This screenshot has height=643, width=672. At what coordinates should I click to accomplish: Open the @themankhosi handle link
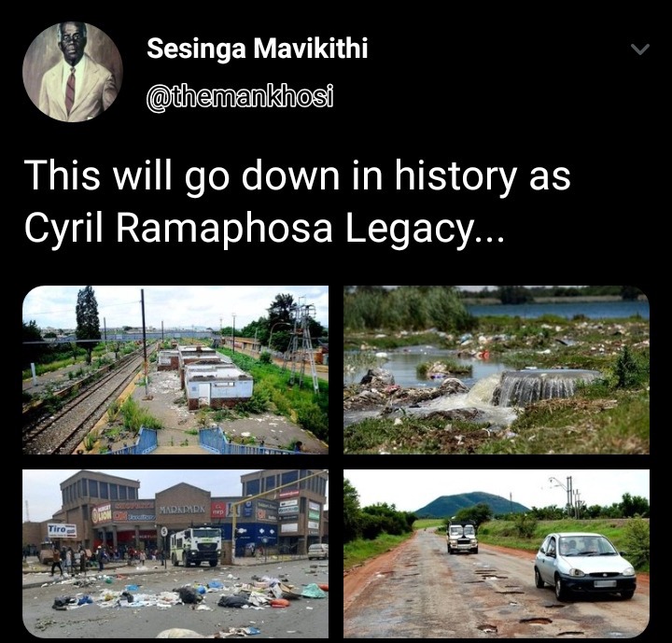[x=240, y=97]
